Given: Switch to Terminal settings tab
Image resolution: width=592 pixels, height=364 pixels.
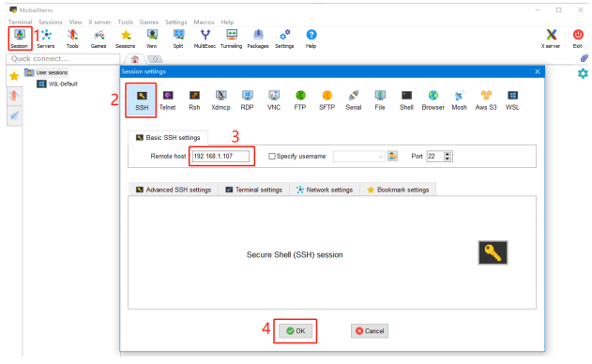Looking at the screenshot, I should tap(253, 190).
